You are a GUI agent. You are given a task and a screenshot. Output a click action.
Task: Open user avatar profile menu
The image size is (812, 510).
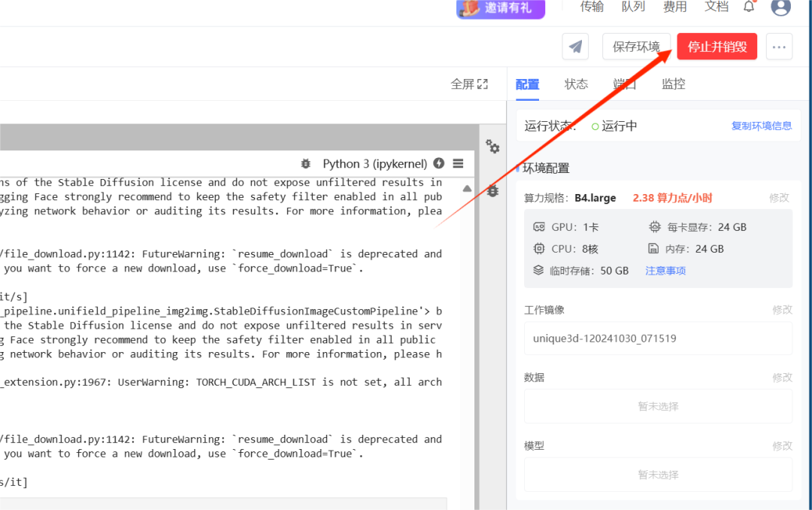click(x=780, y=7)
